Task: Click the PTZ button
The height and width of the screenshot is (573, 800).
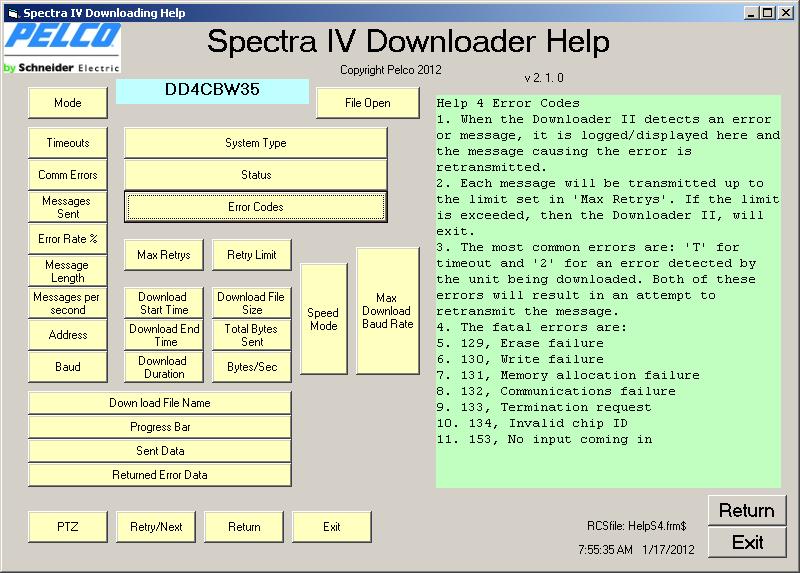Action: pyautogui.click(x=68, y=527)
